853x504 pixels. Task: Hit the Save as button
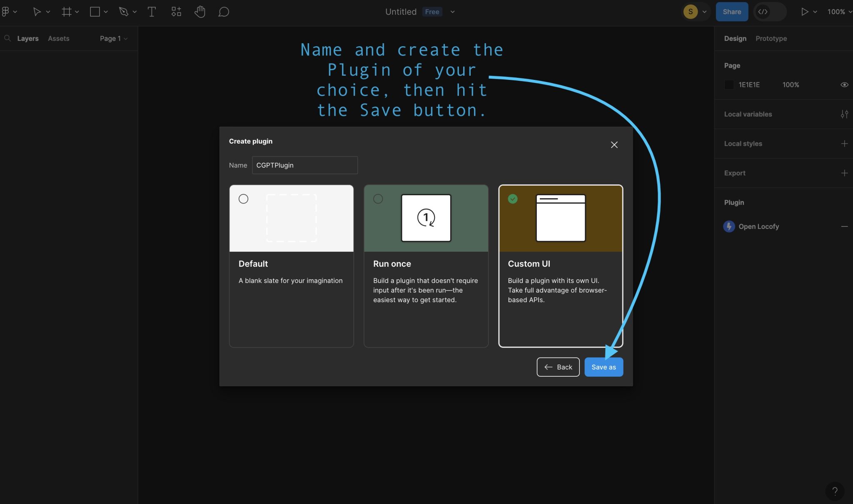tap(603, 367)
